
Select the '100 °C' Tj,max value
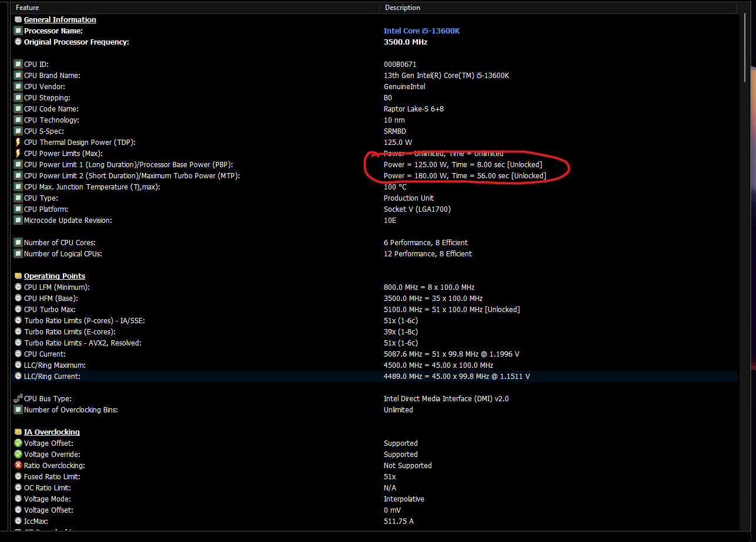click(x=395, y=187)
